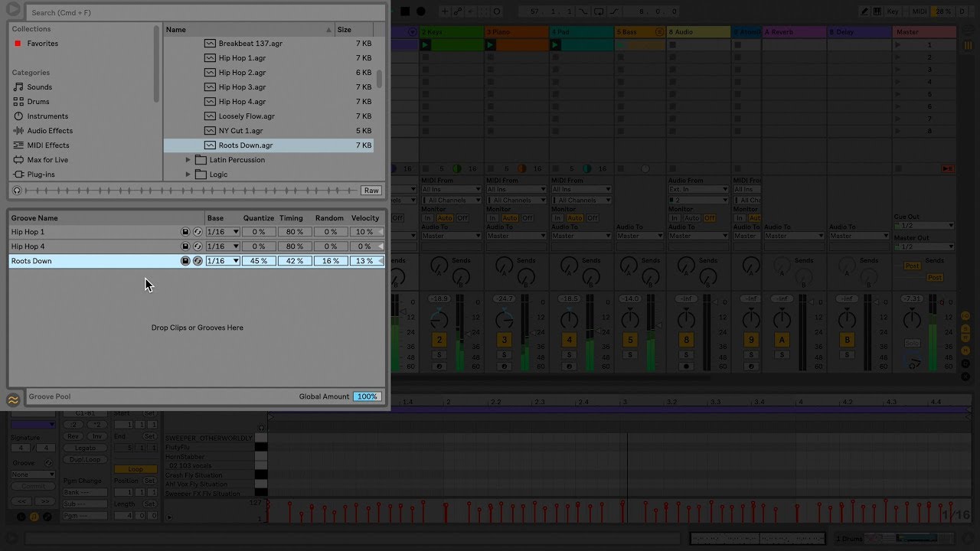Image resolution: width=980 pixels, height=551 pixels.
Task: Sort browser by Size column header
Action: click(x=354, y=30)
